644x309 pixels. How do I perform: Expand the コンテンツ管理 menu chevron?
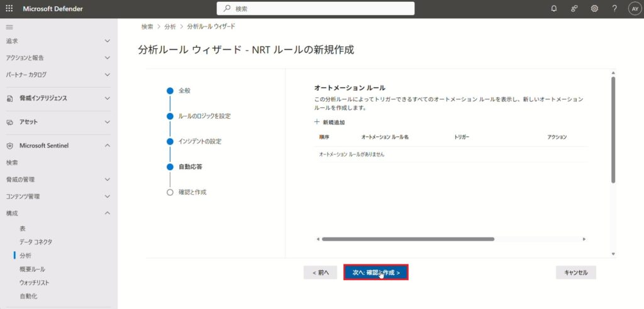[x=107, y=197]
